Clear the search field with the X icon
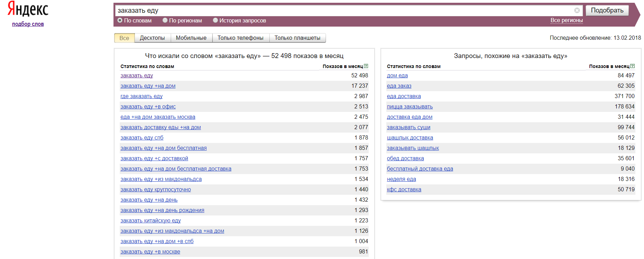 pos(577,10)
